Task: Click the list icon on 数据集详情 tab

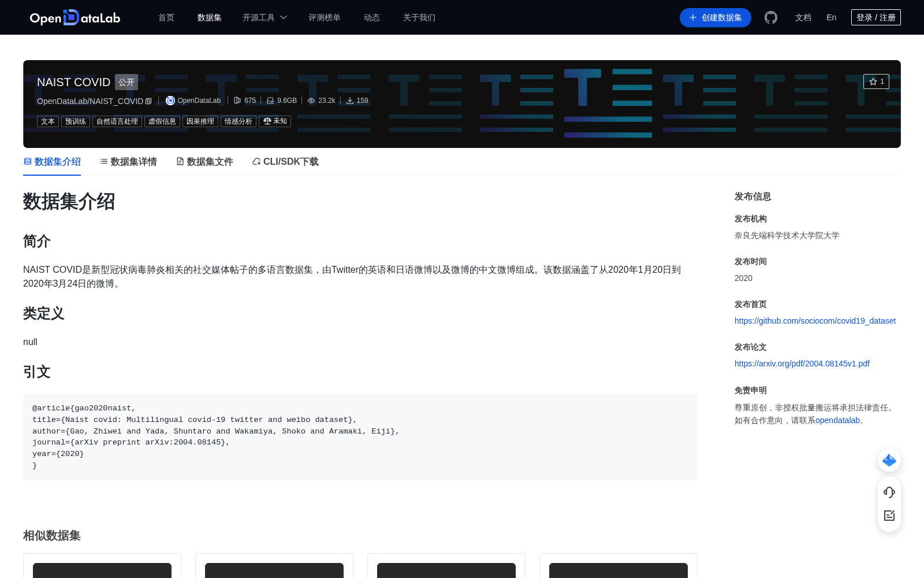Action: pos(104,162)
